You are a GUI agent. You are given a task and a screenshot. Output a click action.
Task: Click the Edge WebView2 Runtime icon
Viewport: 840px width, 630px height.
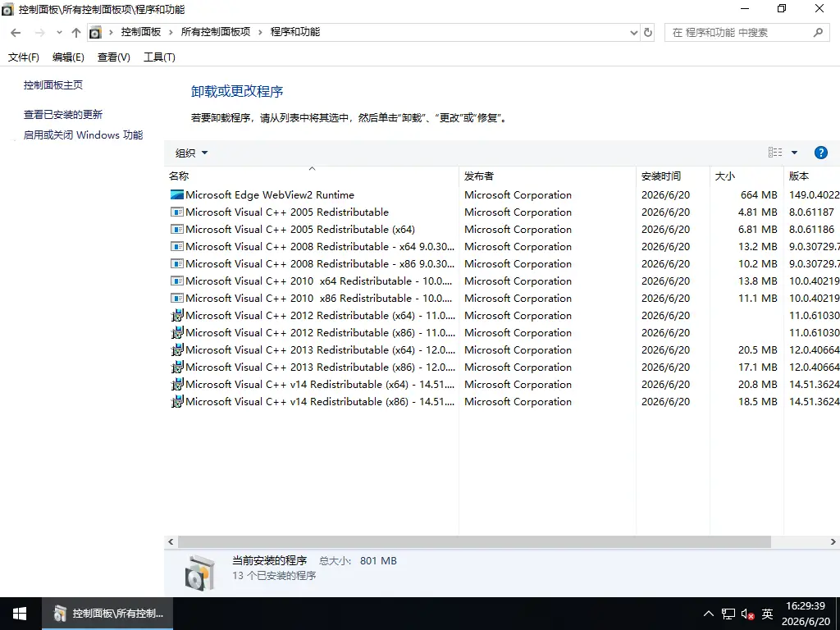click(177, 194)
